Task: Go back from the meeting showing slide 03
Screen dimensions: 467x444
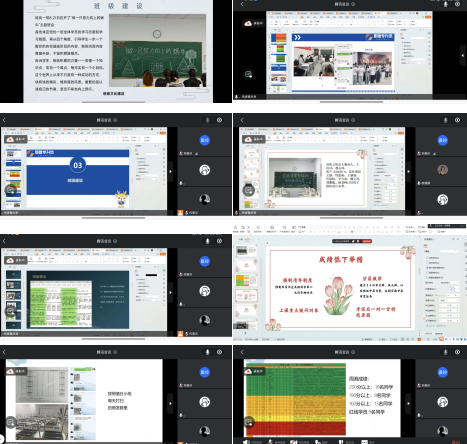Action: coord(4,120)
